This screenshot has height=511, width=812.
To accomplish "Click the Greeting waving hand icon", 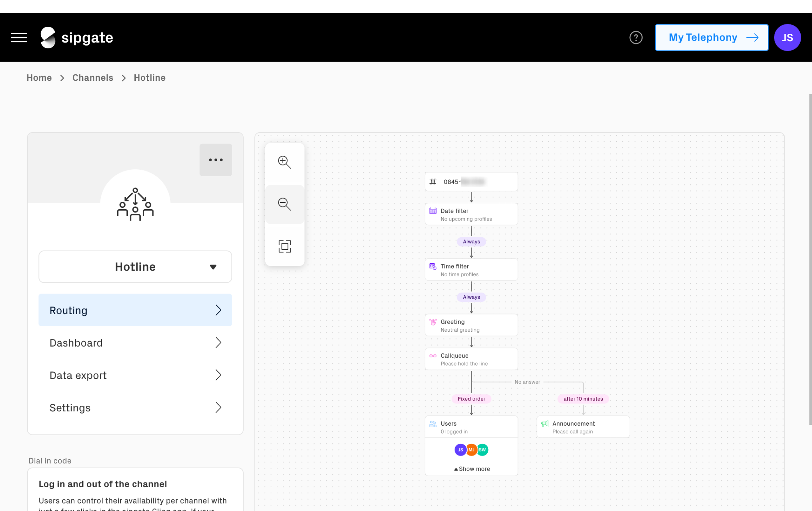I will coord(433,322).
